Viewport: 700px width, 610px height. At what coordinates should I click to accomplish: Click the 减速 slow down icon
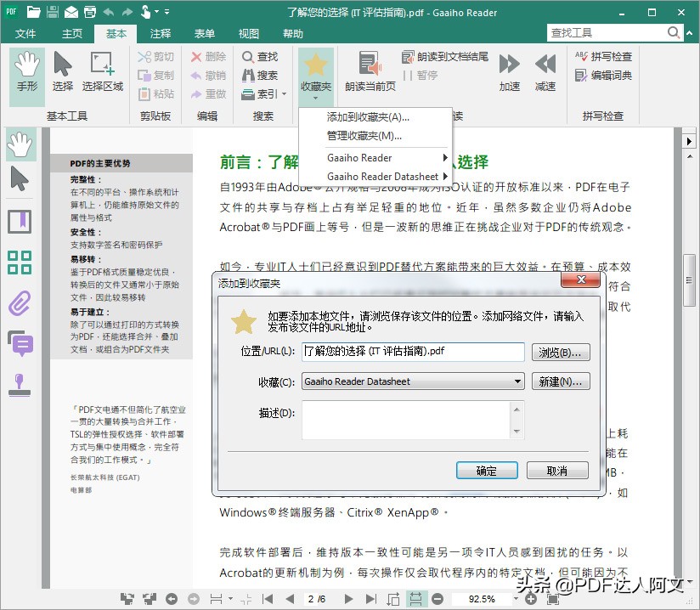tap(545, 71)
